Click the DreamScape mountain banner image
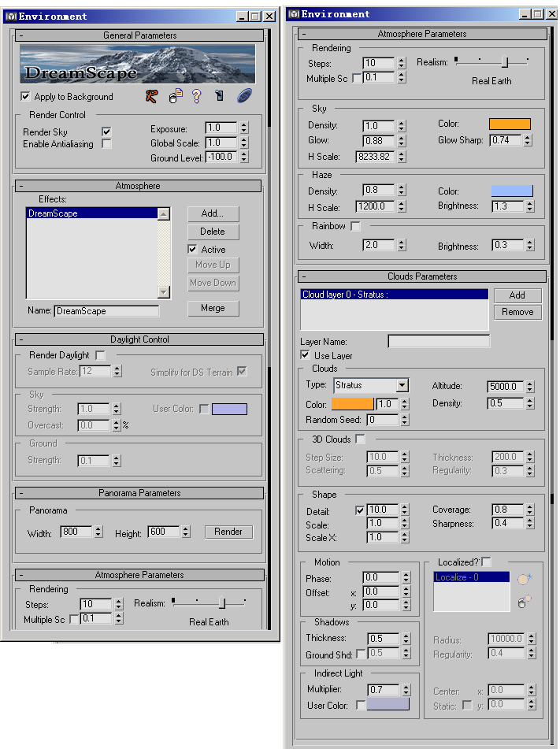The image size is (560, 749). pos(138,64)
